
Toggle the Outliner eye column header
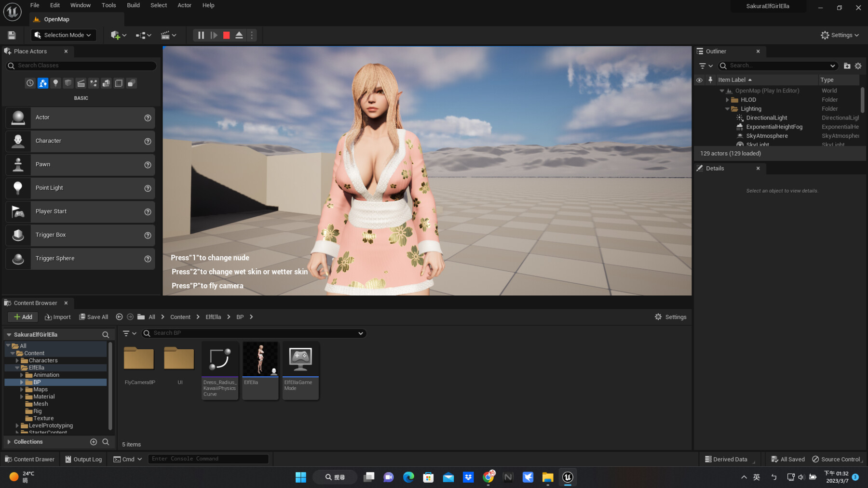700,79
